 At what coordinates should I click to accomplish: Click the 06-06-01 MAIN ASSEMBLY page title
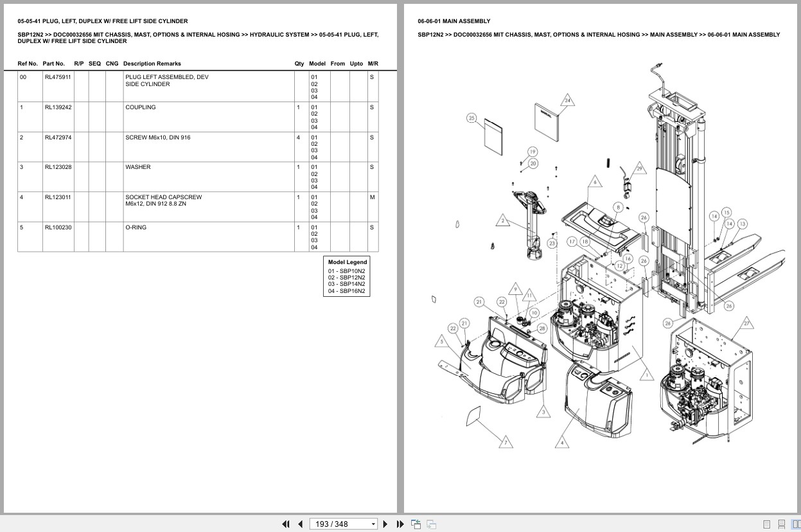[x=453, y=21]
